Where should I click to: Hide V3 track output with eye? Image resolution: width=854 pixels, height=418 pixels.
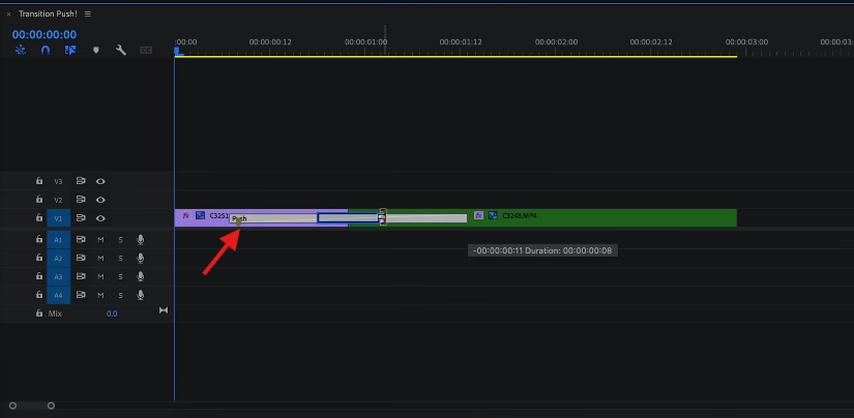pos(101,181)
